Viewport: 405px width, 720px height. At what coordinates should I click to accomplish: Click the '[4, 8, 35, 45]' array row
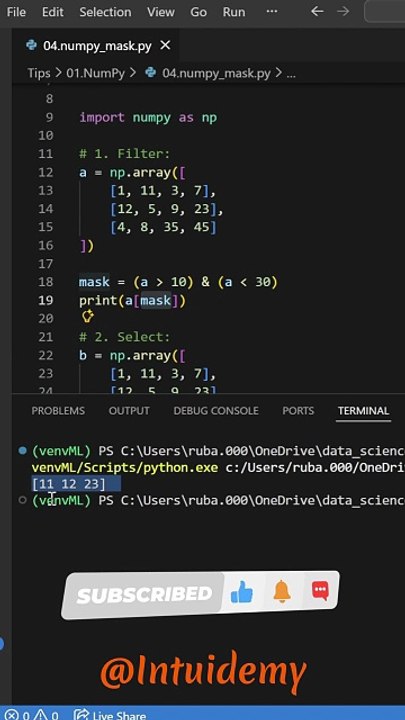tap(163, 227)
